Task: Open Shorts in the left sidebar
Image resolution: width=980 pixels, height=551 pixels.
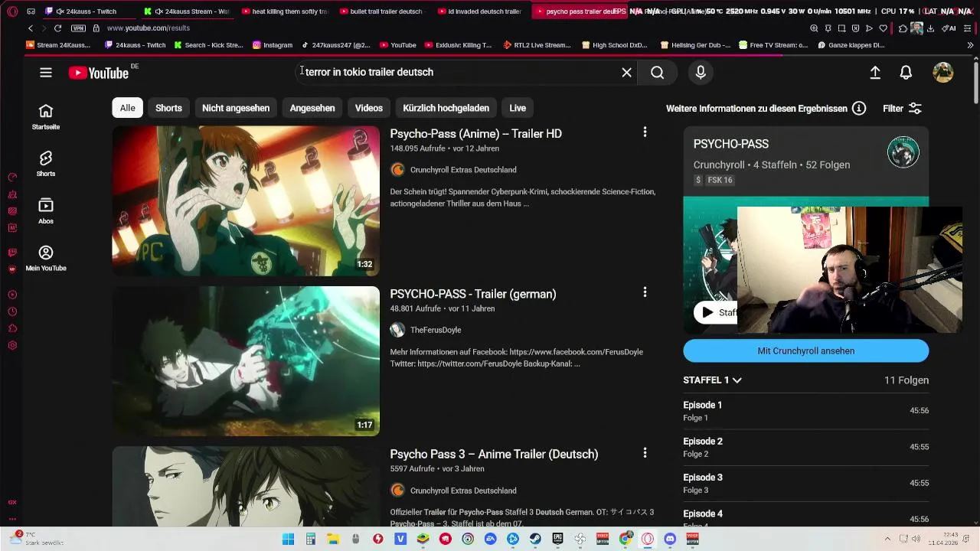Action: tap(46, 163)
